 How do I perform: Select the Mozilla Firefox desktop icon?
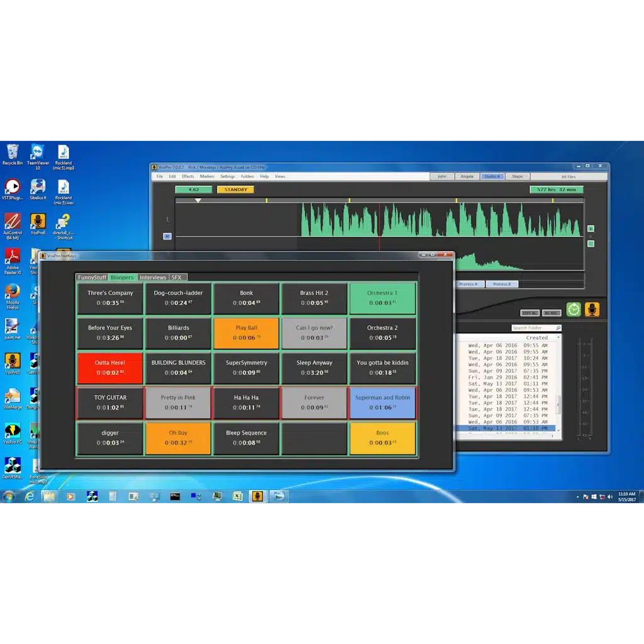pos(13,296)
